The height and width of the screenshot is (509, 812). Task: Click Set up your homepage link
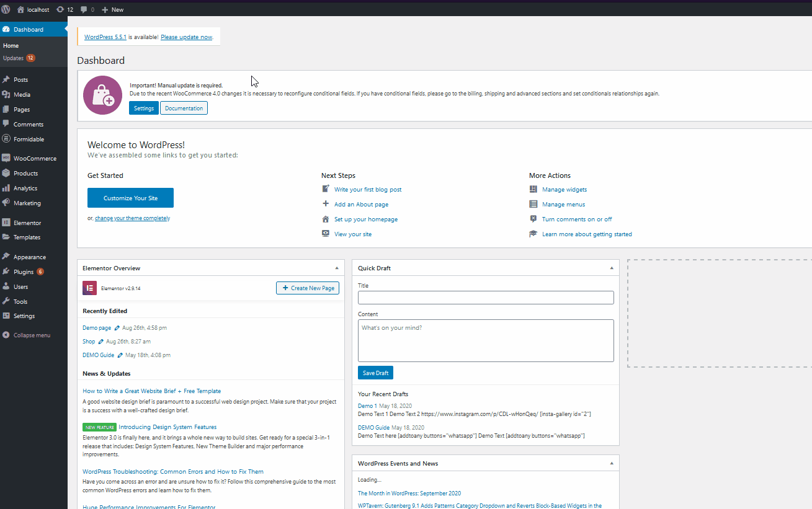pyautogui.click(x=366, y=219)
